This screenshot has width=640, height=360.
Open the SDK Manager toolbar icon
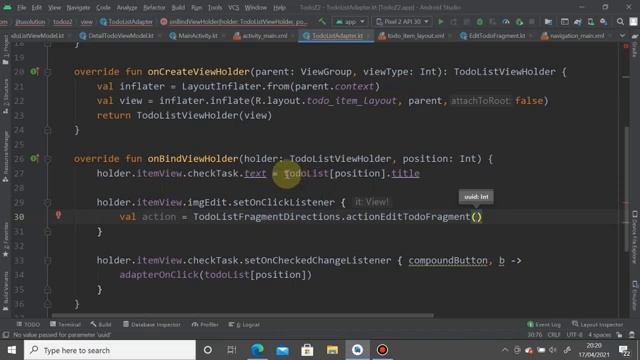click(x=604, y=21)
